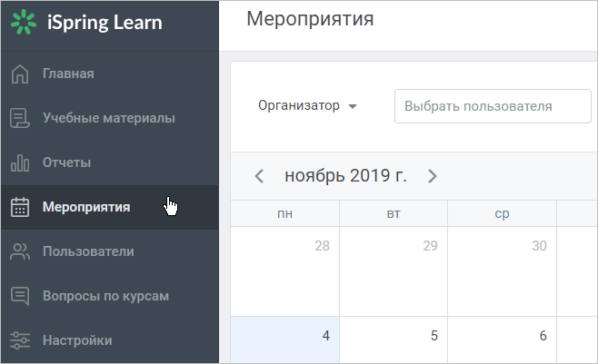Select the day 5 calendar cell
The image size is (598, 364).
pyautogui.click(x=394, y=339)
